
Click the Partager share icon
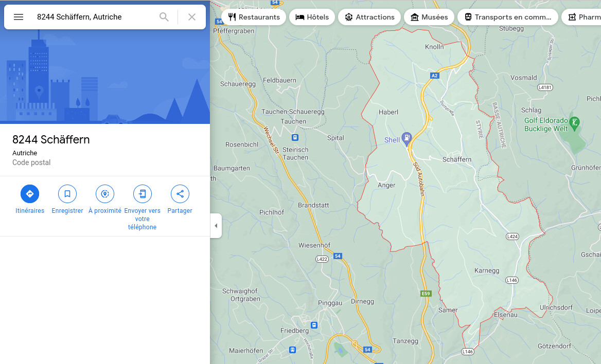(x=180, y=194)
